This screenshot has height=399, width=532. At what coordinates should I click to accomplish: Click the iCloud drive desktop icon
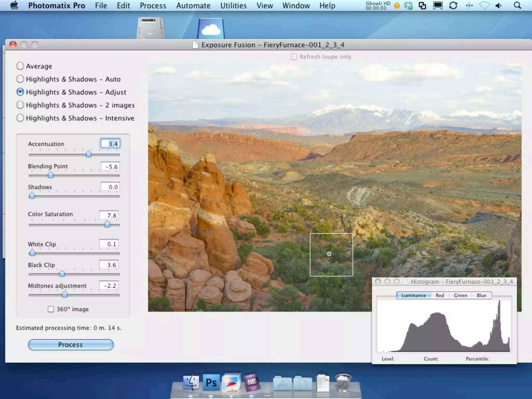click(211, 29)
